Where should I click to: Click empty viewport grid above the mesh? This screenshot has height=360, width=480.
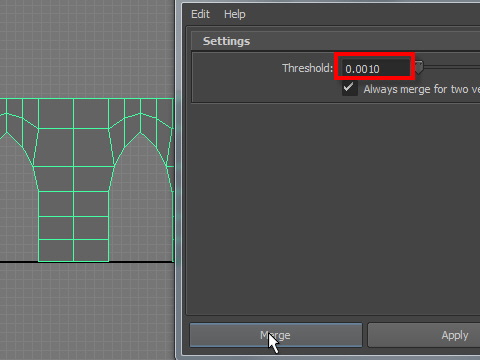pos(87,48)
